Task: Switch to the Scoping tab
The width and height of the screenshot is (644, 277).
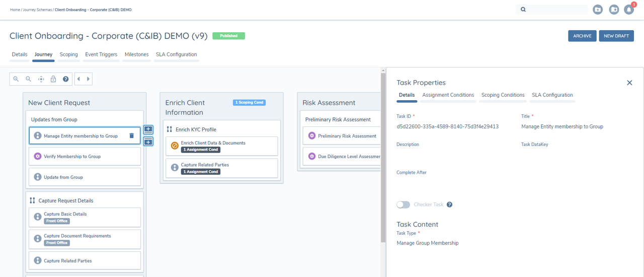Action: tap(68, 54)
